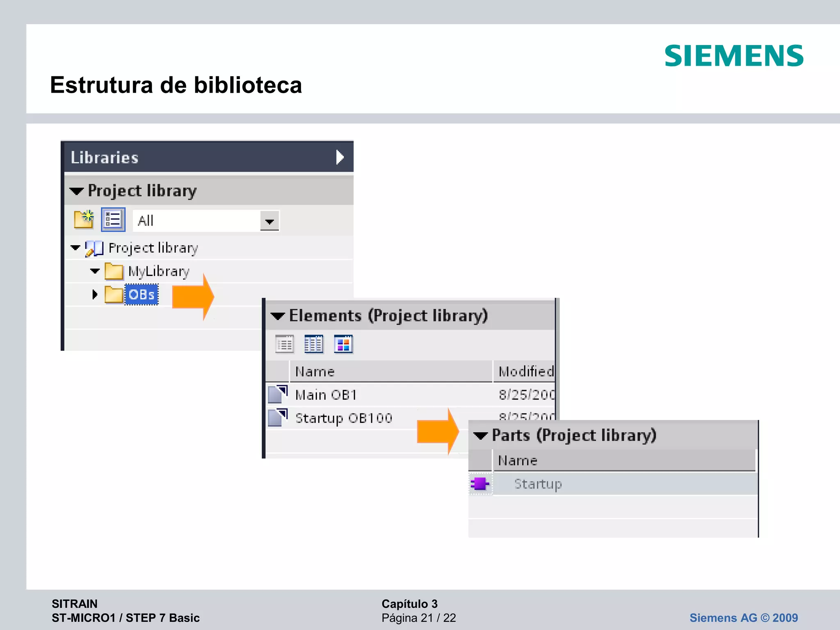Switch Elements pane to overview thumbnails
The width and height of the screenshot is (840, 630).
tap(343, 344)
